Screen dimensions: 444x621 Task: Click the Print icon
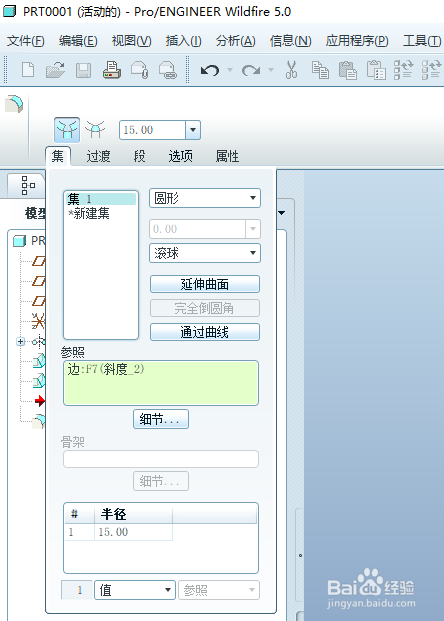pos(112,70)
